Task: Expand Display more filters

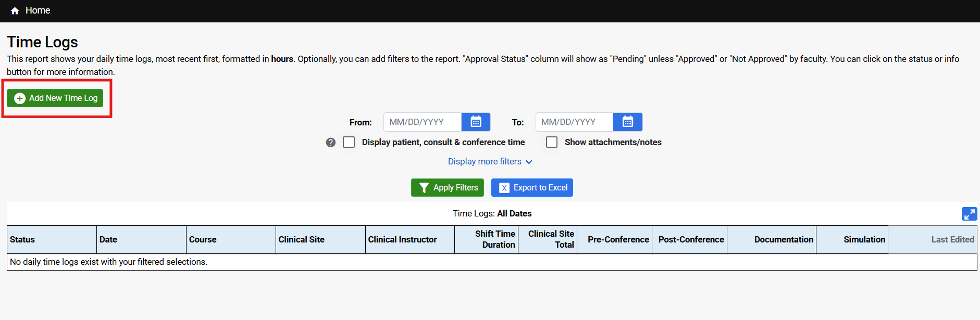Action: (x=490, y=161)
